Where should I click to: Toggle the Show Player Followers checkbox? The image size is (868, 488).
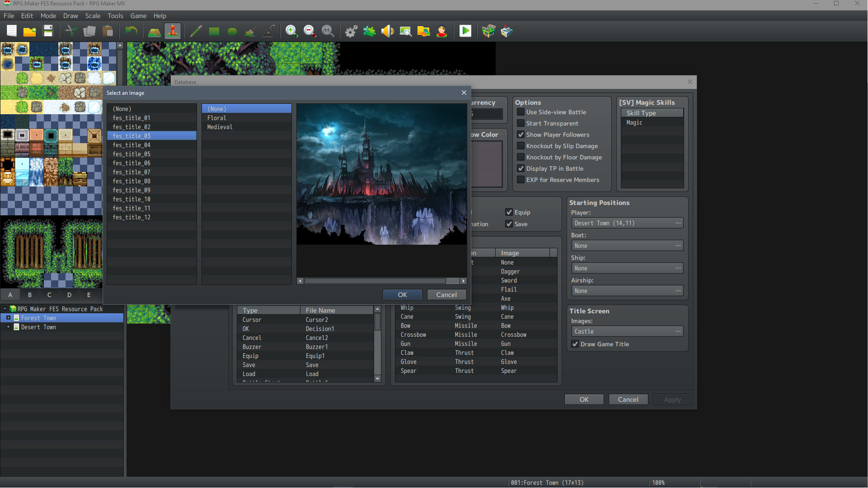click(520, 134)
